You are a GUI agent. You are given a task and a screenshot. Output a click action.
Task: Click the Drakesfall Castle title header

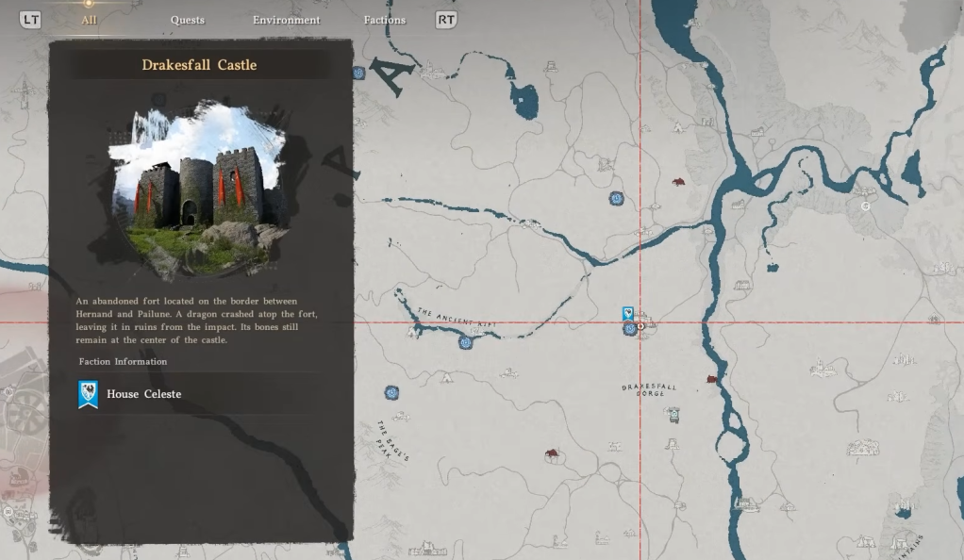tap(199, 65)
